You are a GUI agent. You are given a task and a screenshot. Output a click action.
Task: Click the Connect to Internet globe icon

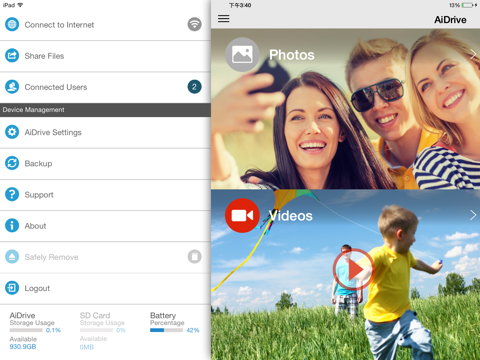click(12, 25)
